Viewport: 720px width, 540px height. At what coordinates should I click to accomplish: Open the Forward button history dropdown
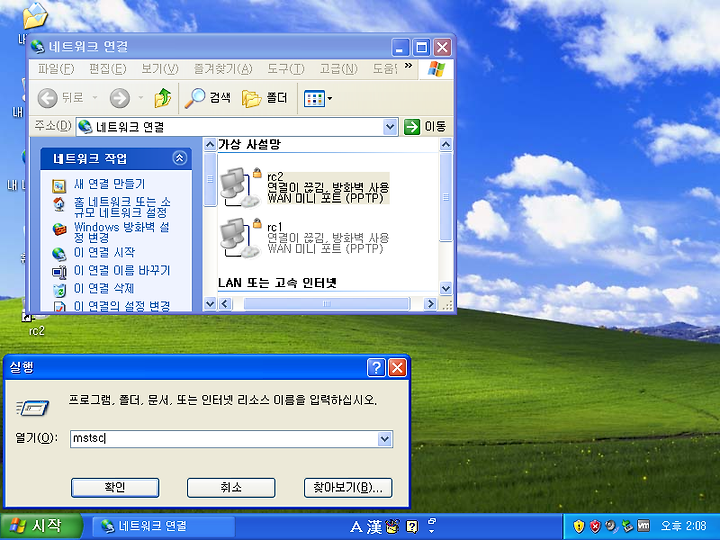(141, 98)
